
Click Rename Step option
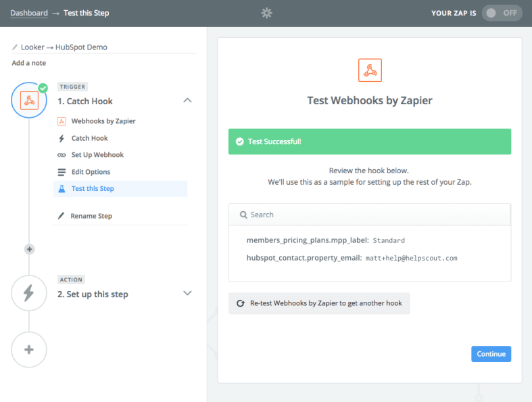[x=91, y=216]
